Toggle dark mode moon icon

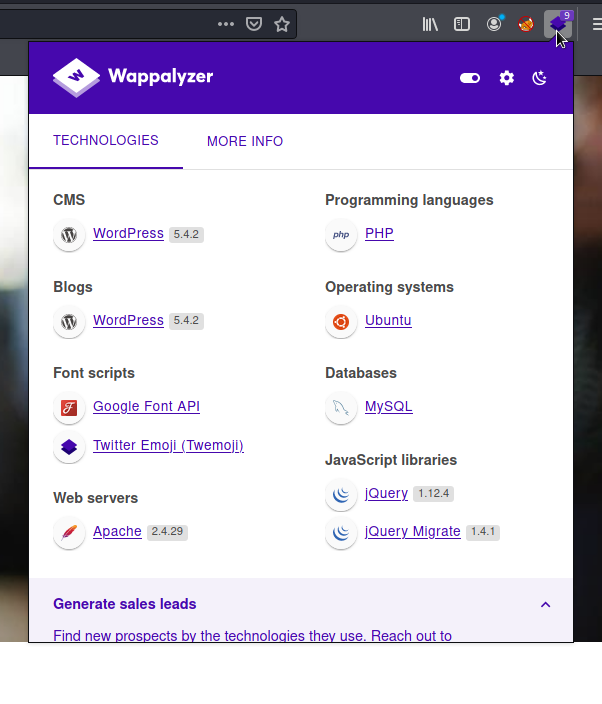539,78
